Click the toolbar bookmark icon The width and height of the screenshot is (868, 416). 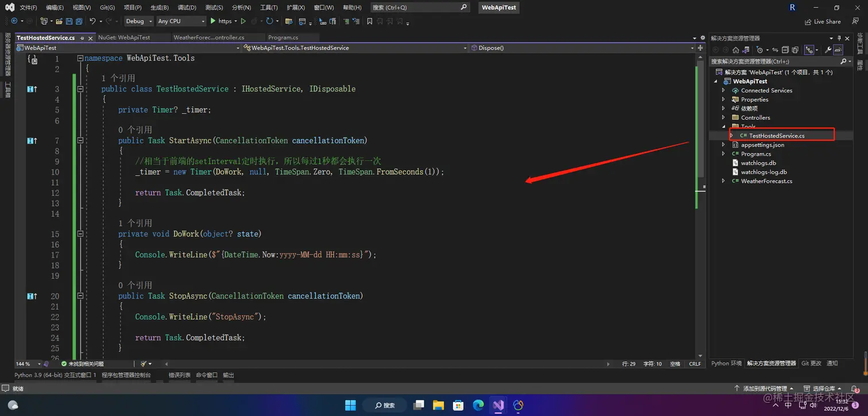[370, 21]
